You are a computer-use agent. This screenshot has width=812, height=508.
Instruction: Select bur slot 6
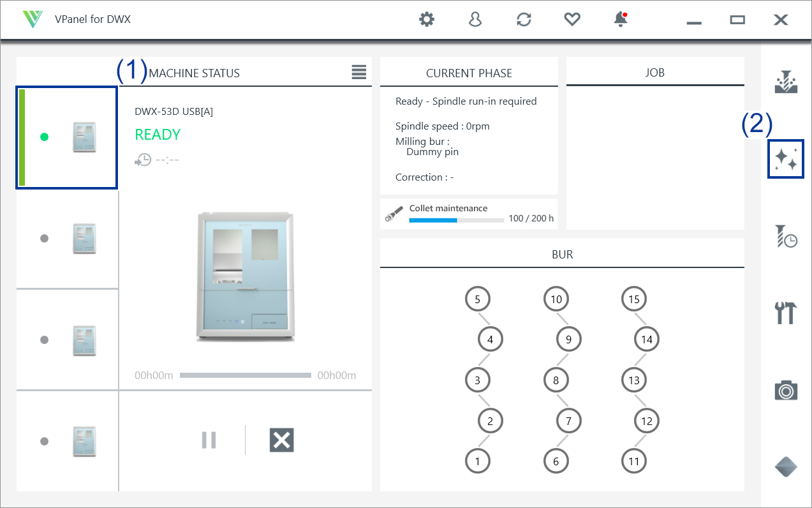[556, 461]
